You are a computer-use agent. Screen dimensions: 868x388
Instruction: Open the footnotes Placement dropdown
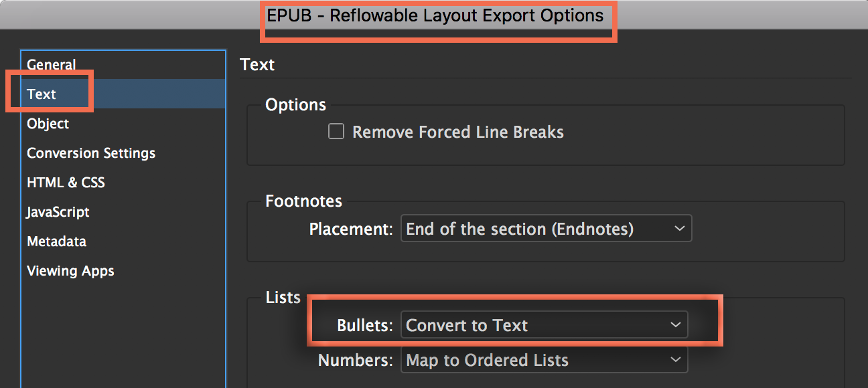[546, 229]
